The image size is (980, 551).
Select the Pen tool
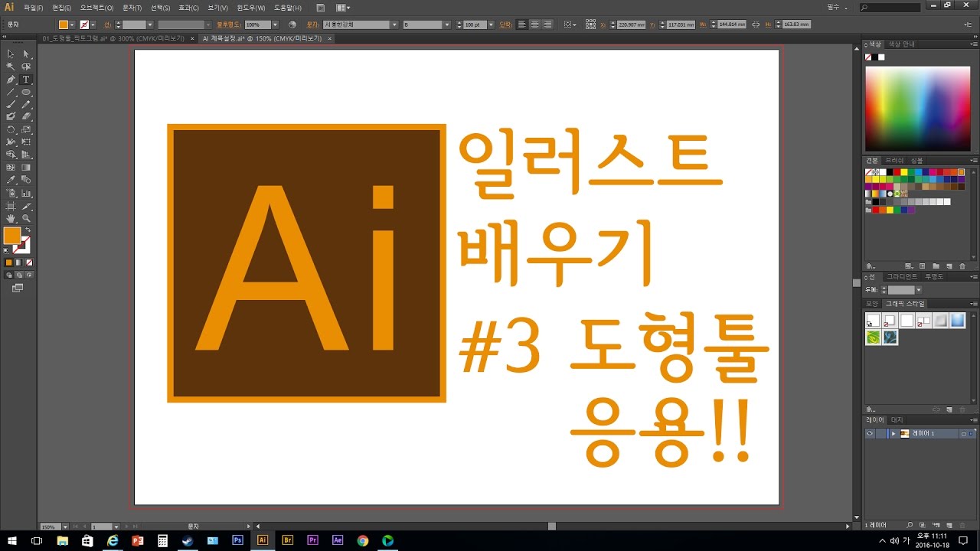coord(11,80)
